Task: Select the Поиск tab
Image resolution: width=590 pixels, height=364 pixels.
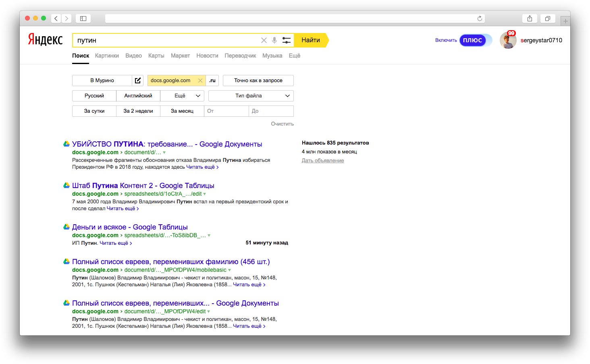Action: 81,56
